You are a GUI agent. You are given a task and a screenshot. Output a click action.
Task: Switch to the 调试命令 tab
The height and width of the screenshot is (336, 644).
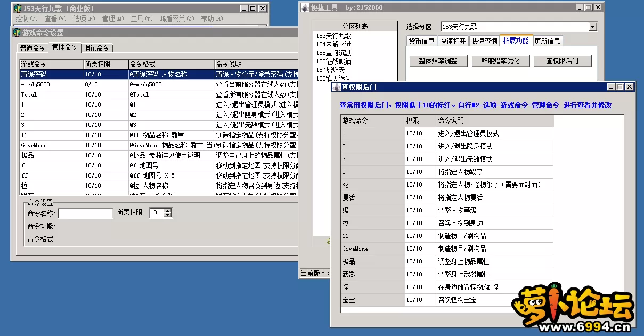97,48
